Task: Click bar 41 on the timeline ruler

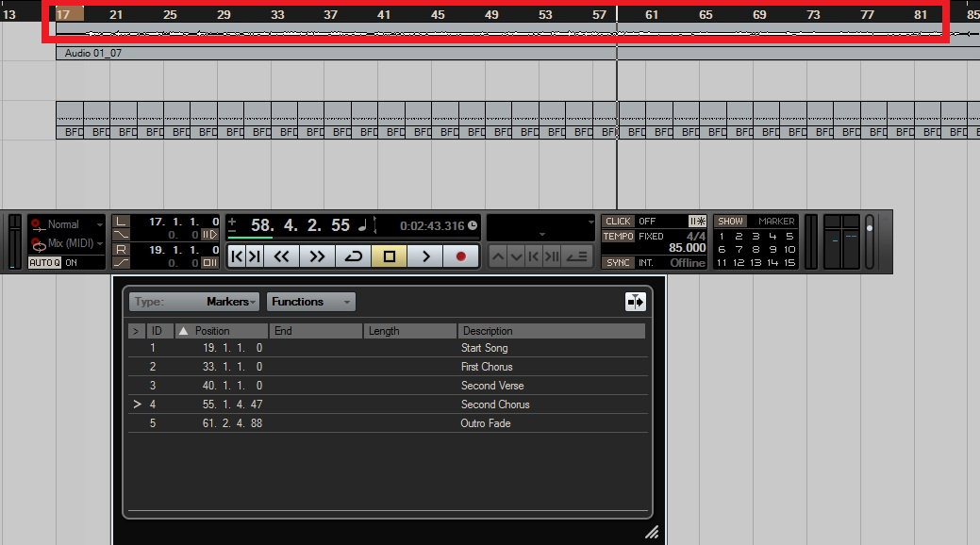Action: pos(384,15)
